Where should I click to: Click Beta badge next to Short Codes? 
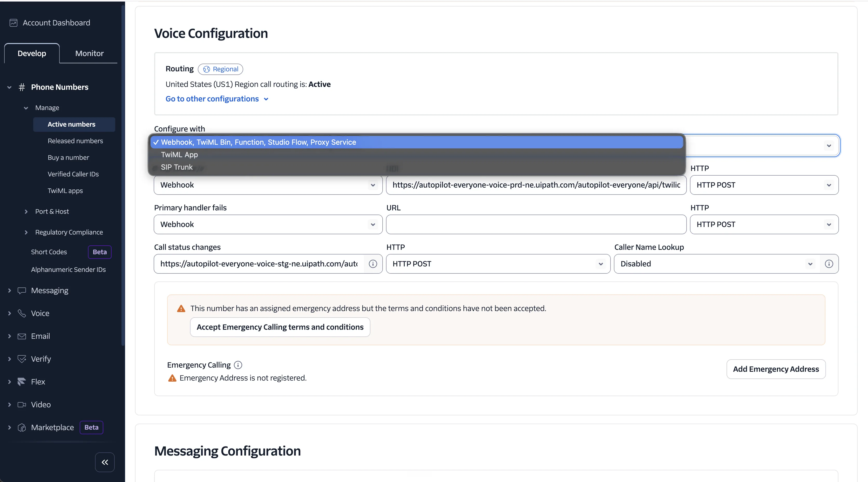pos(100,252)
